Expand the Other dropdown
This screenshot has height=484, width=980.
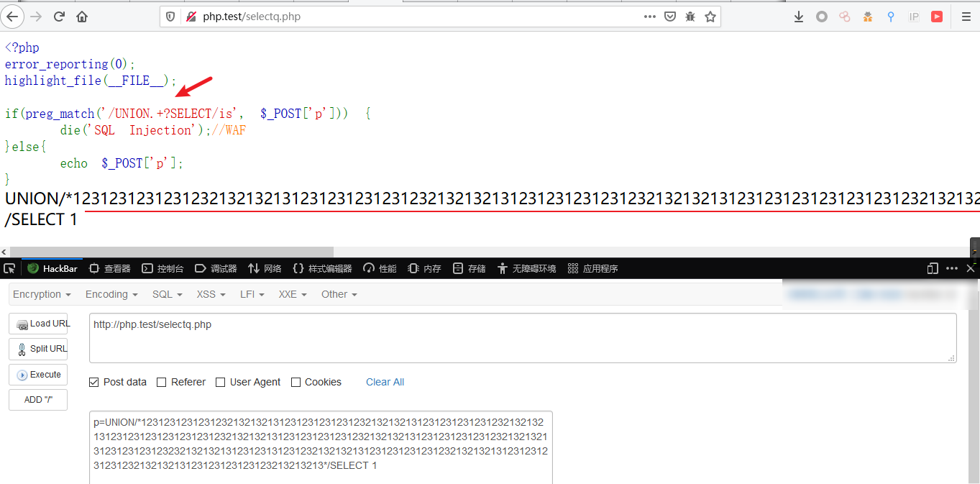[339, 294]
